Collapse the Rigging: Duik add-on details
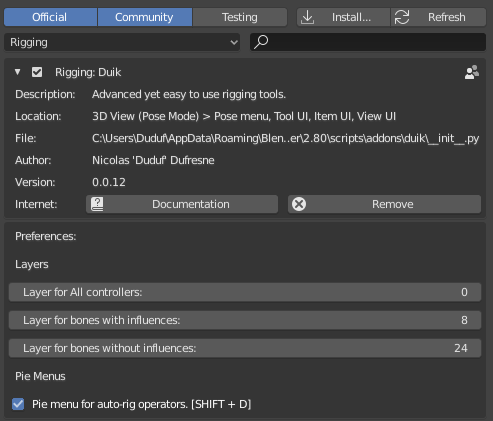This screenshot has width=493, height=421. (x=18, y=72)
